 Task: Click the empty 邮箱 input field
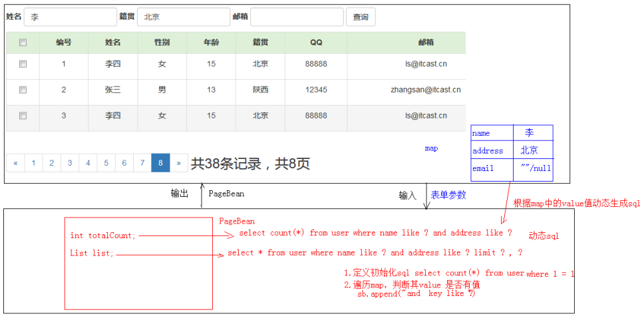pos(297,17)
